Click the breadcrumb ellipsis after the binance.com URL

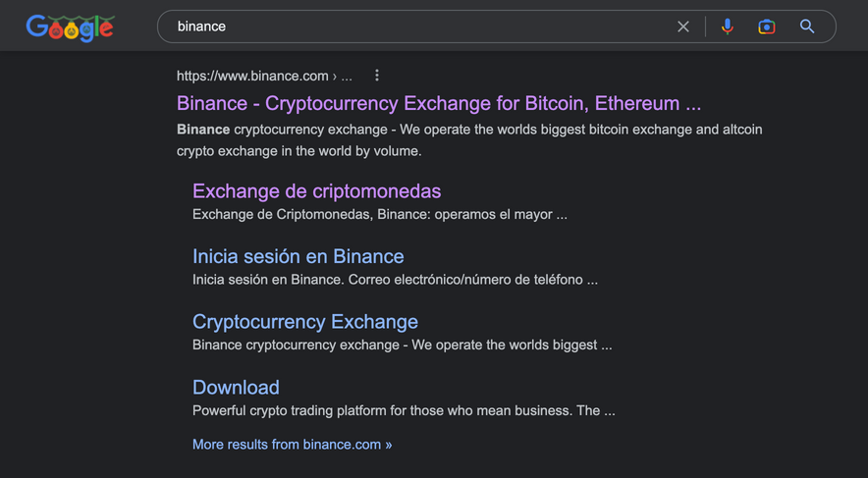coord(346,76)
